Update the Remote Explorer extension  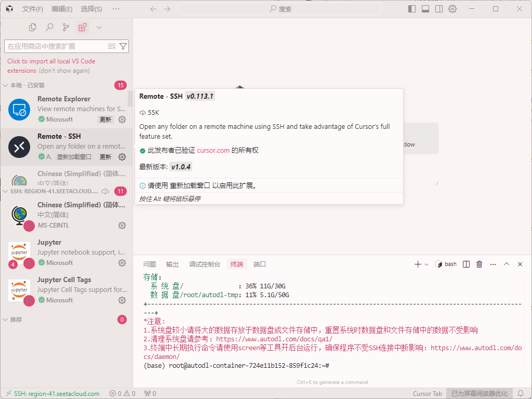105,119
